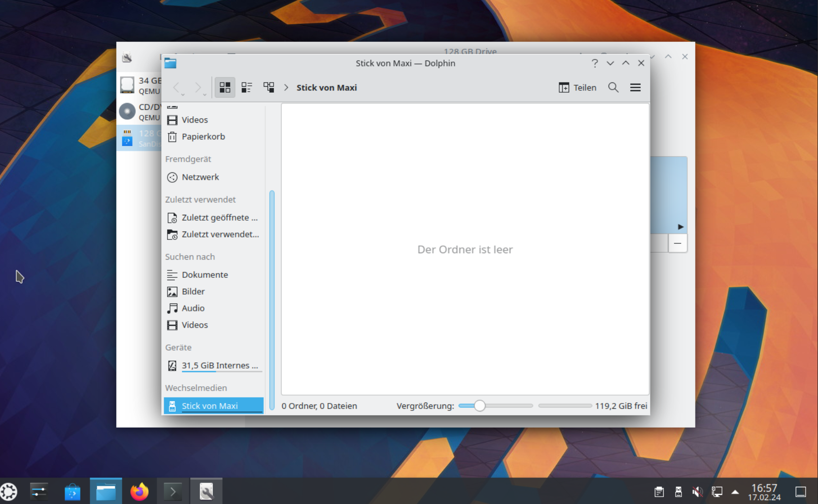Expand the breadcrumb path chevron

(x=286, y=88)
